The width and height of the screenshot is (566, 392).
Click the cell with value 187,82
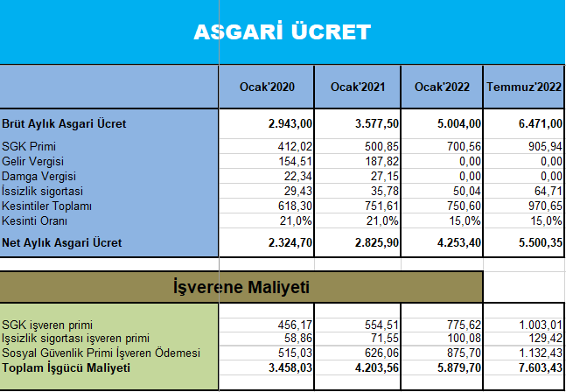click(x=358, y=161)
